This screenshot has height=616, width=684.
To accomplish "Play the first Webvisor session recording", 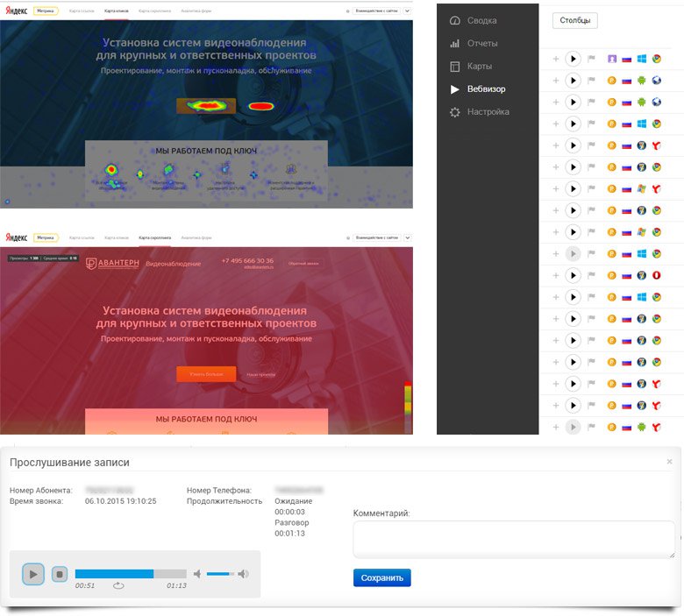I will pos(573,59).
